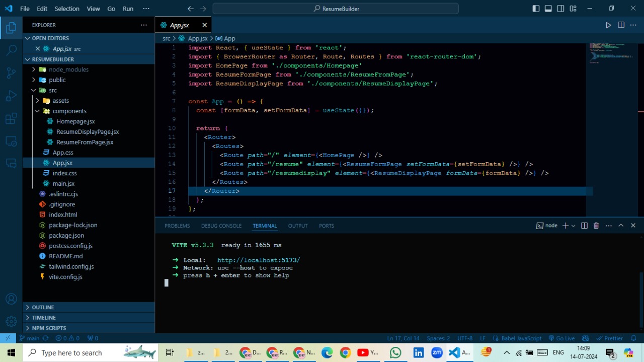Expand the node_modules folder

[68, 69]
